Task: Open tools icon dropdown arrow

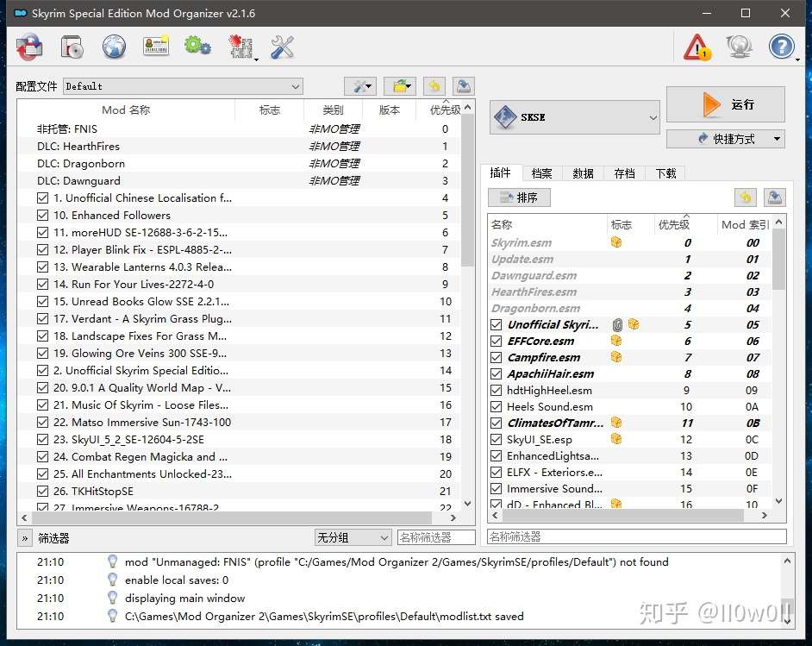Action: coord(256,60)
